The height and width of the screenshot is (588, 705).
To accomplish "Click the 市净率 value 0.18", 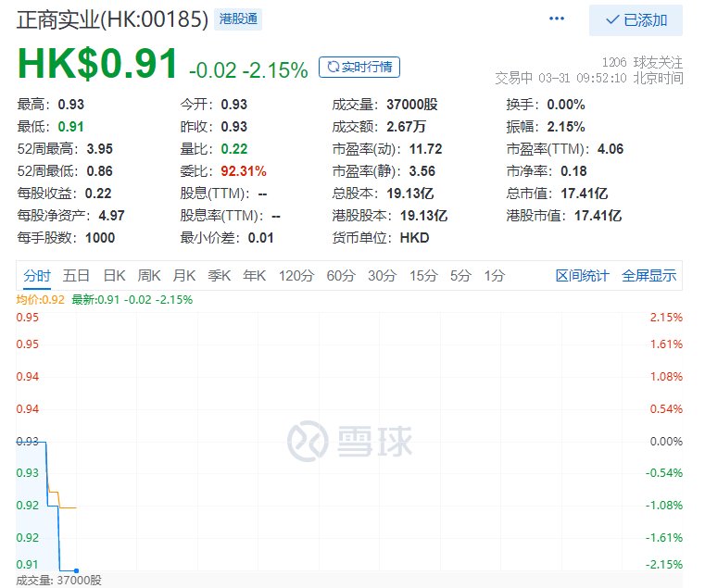I will 573,171.
